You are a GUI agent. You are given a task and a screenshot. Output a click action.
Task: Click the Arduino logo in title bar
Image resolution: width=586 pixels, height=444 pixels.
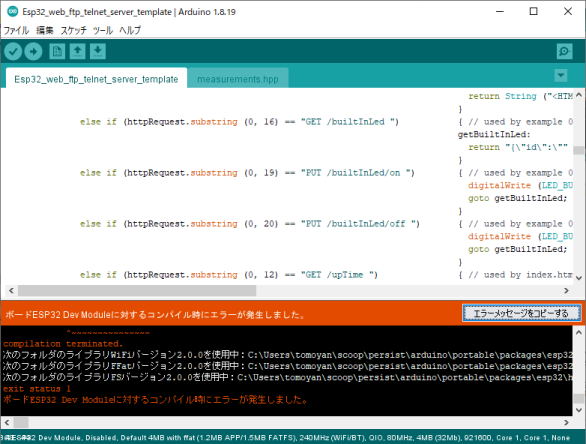pos(12,12)
